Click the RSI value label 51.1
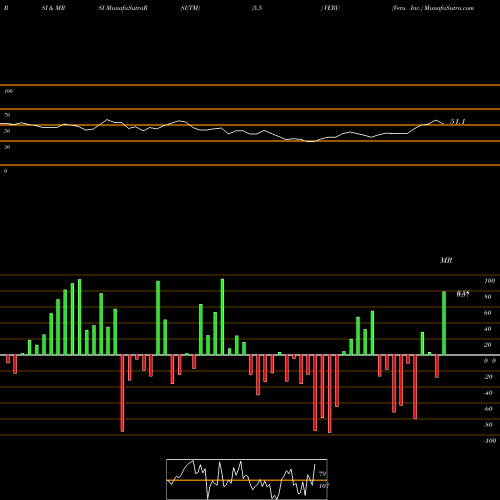Image resolution: width=500 pixels, height=500 pixels. click(x=458, y=122)
